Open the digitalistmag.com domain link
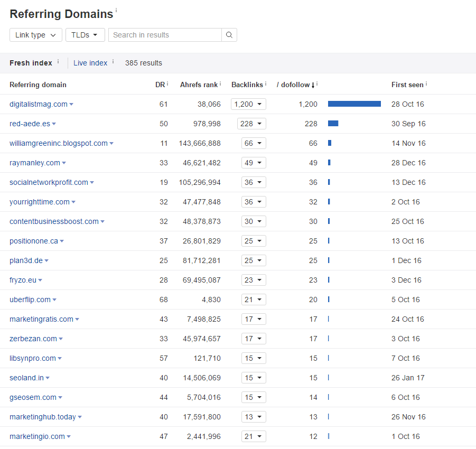 tap(39, 104)
